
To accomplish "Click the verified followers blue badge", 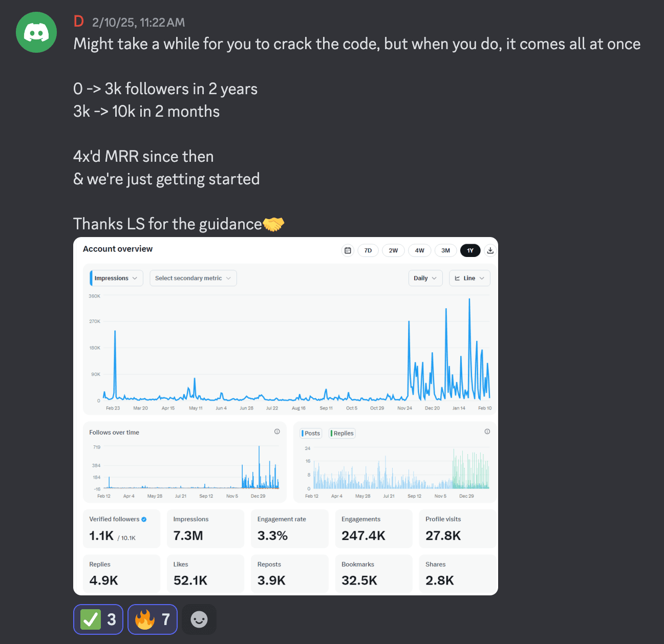I will point(144,519).
